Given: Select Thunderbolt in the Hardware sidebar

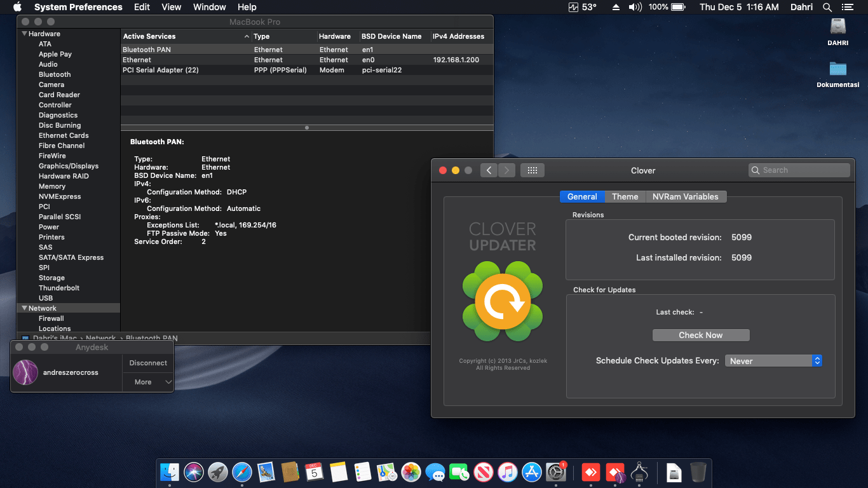Looking at the screenshot, I should click(59, 288).
